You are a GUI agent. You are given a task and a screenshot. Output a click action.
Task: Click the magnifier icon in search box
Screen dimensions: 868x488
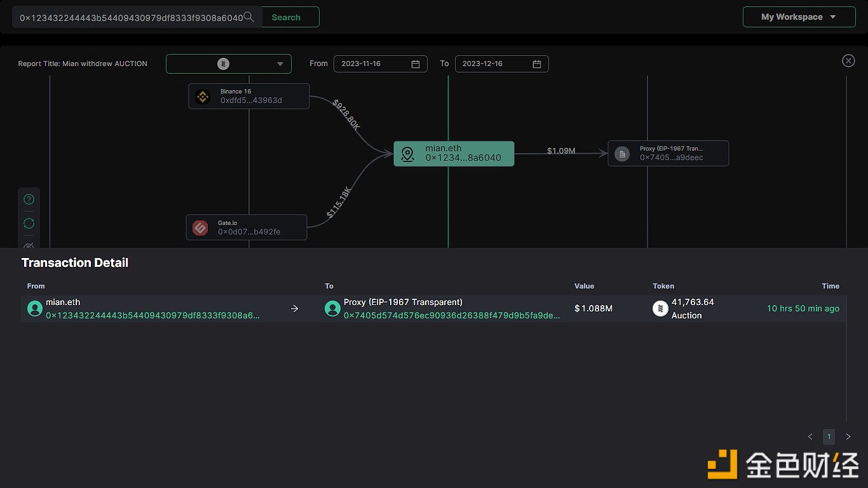pos(249,17)
